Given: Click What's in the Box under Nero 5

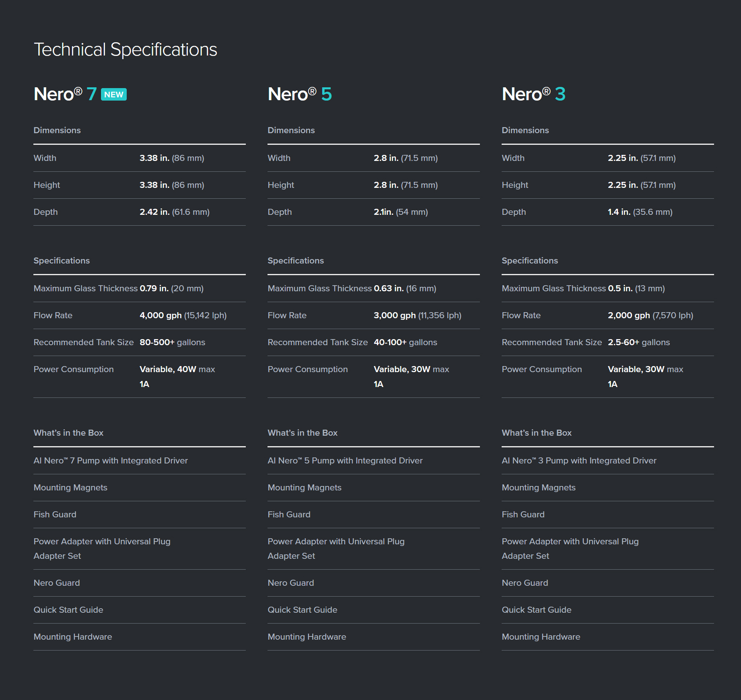Looking at the screenshot, I should 303,433.
